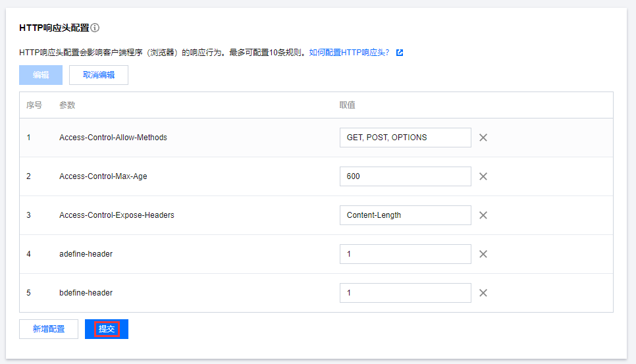The image size is (636, 364).
Task: Delete the Access-Control-Expose-Headers rule
Action: point(483,215)
